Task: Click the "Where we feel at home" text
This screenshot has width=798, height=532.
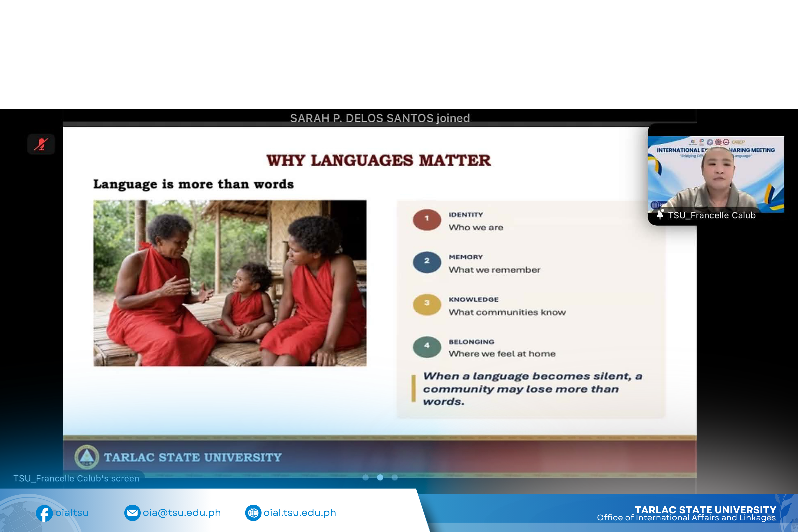Action: 502,354
